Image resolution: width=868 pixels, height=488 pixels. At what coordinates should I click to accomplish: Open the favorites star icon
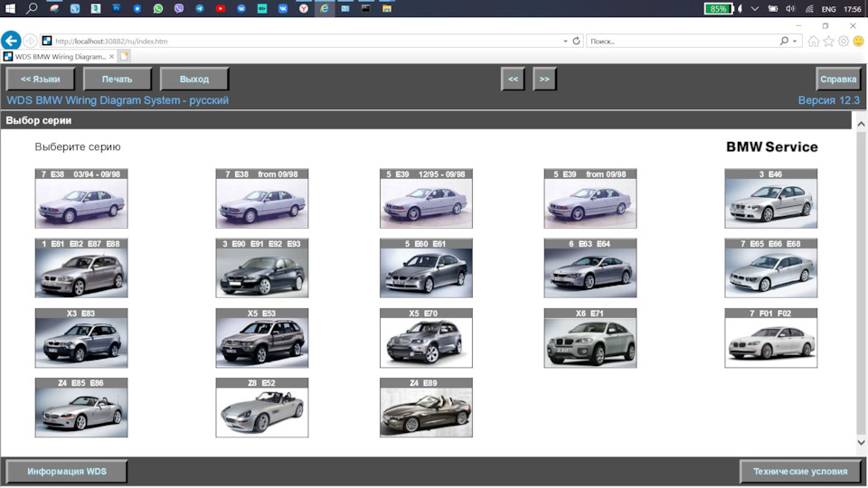tap(829, 41)
